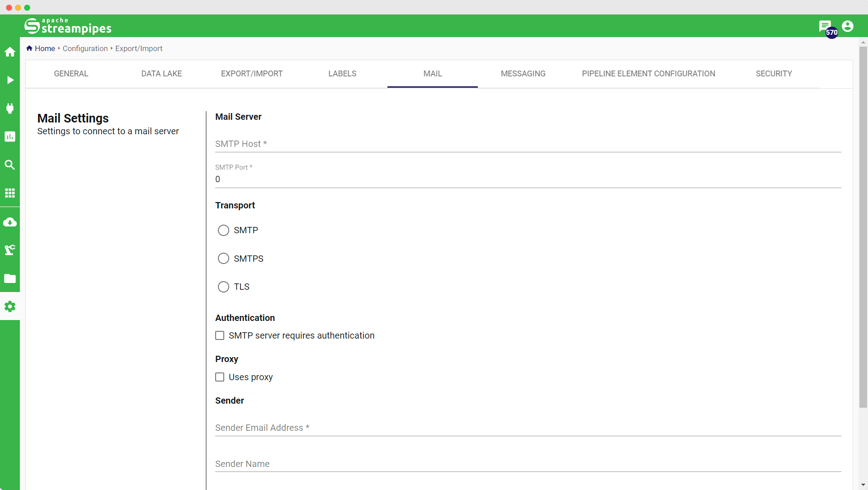Choose TLS as transport
Image resolution: width=868 pixels, height=490 pixels.
[x=223, y=287]
